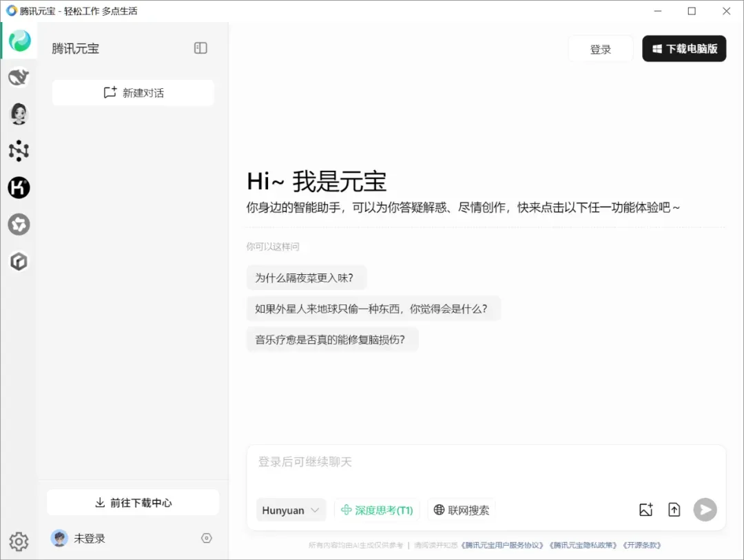Screen dimensions: 744x560
Task: Click the 未登录 account label
Action: 90,539
